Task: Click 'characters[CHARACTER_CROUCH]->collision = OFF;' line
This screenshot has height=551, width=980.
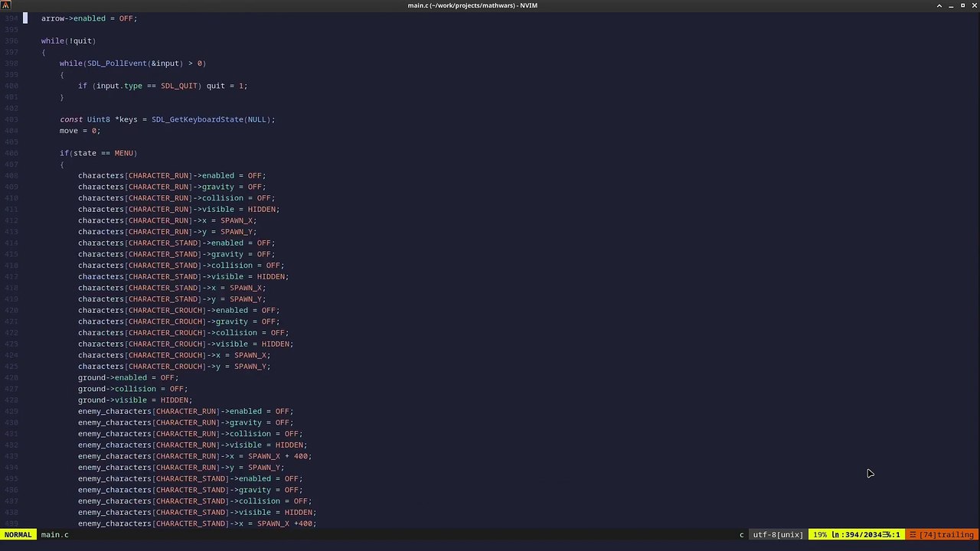Action: pos(183,332)
